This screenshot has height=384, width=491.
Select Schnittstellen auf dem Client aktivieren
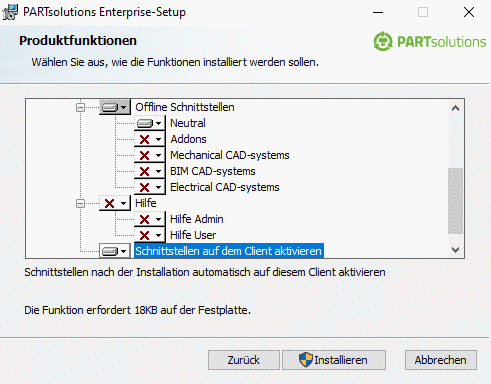click(229, 251)
